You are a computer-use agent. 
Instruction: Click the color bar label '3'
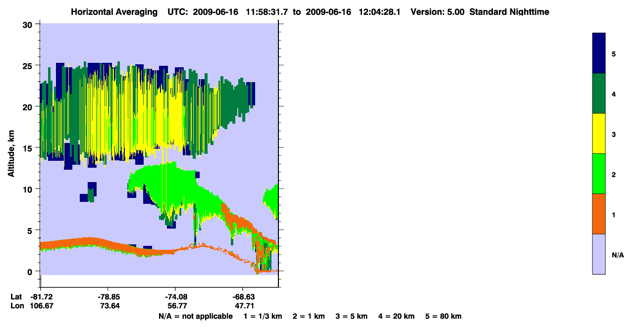click(614, 134)
